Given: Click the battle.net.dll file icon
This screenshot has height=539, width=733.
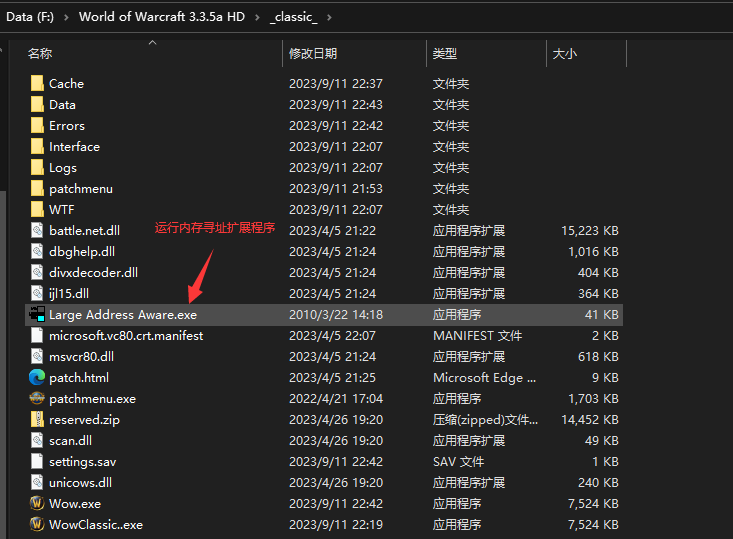Looking at the screenshot, I should [37, 230].
